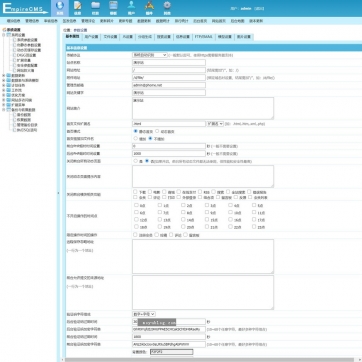Open the 扩展名 dropdown beside .html field
The width and height of the screenshot is (362, 362).
coord(215,124)
